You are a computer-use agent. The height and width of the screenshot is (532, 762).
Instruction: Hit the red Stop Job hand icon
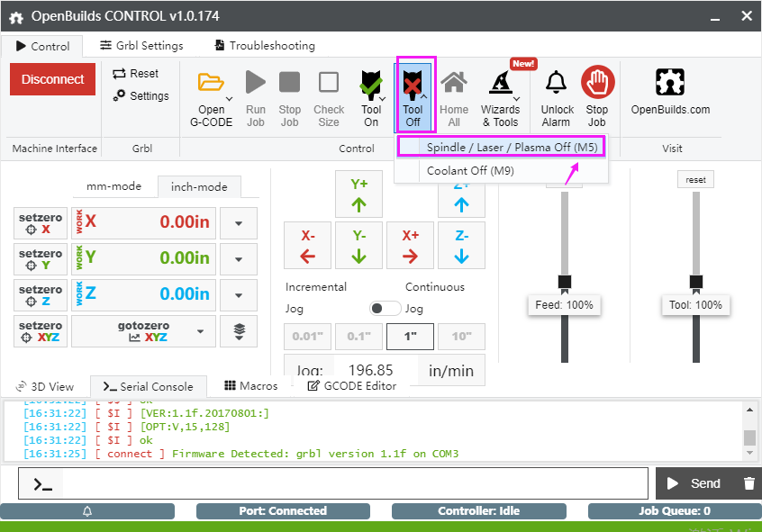(x=598, y=82)
